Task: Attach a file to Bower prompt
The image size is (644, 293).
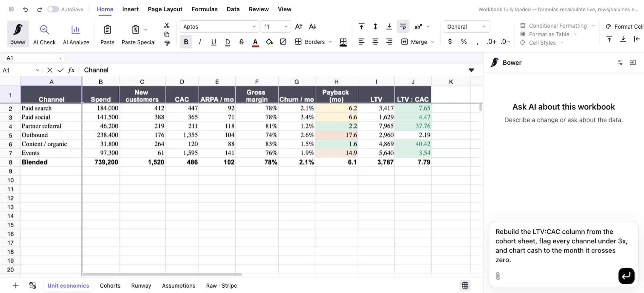Action: coord(498,276)
